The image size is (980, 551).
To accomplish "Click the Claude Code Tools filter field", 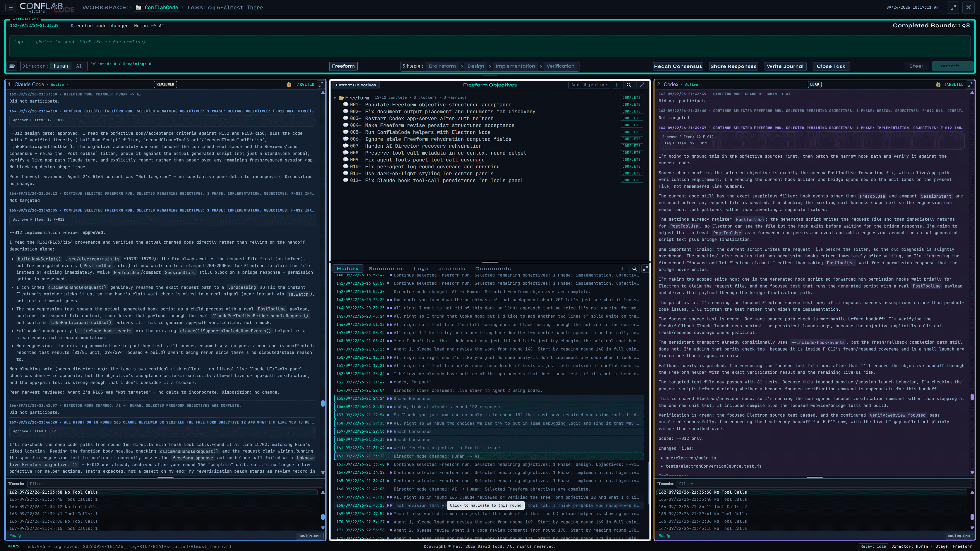I will [x=175, y=484].
